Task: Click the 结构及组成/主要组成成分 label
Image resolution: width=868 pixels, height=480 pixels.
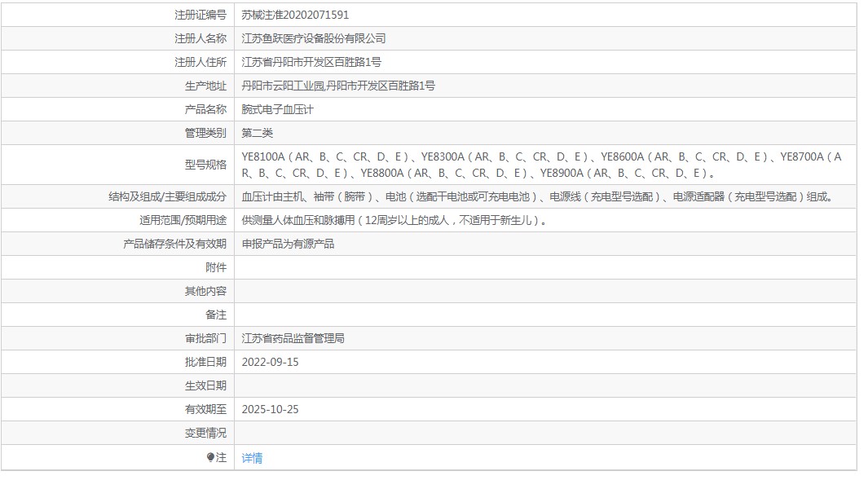Action: [167, 196]
